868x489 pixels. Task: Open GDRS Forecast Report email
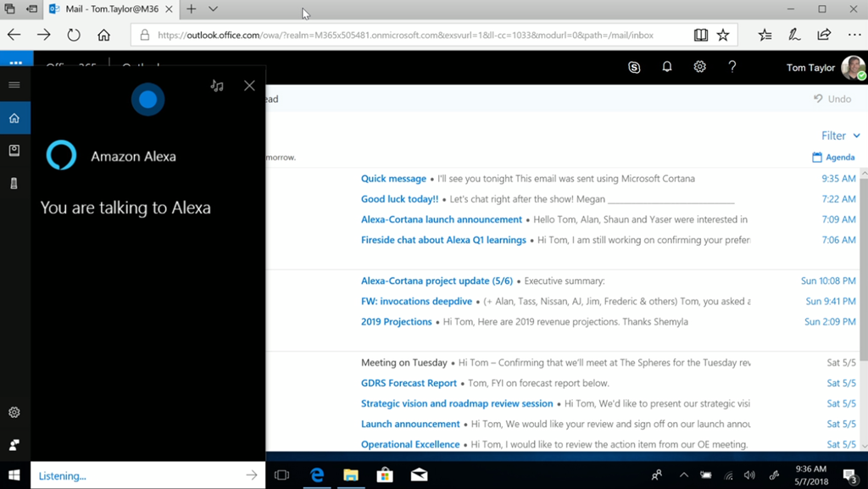tap(561, 383)
